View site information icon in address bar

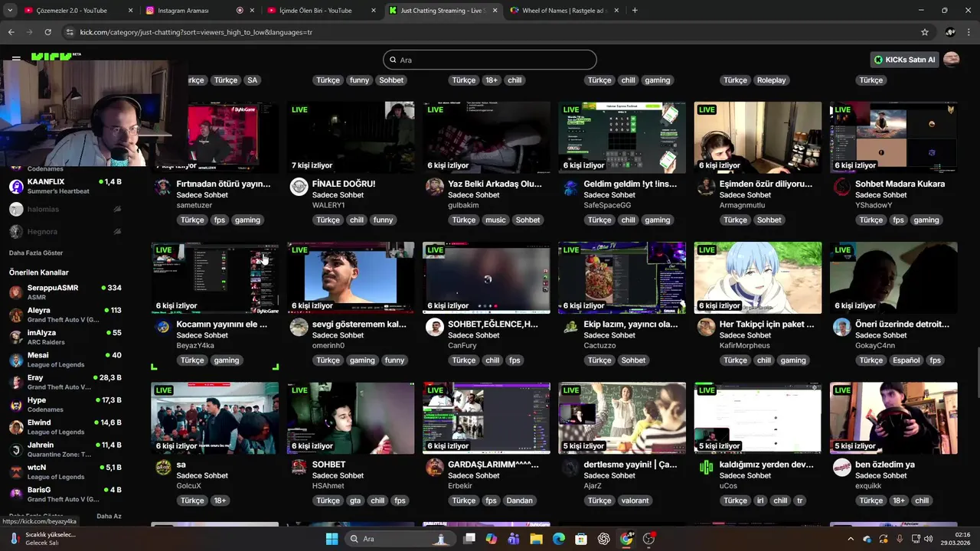(x=70, y=32)
